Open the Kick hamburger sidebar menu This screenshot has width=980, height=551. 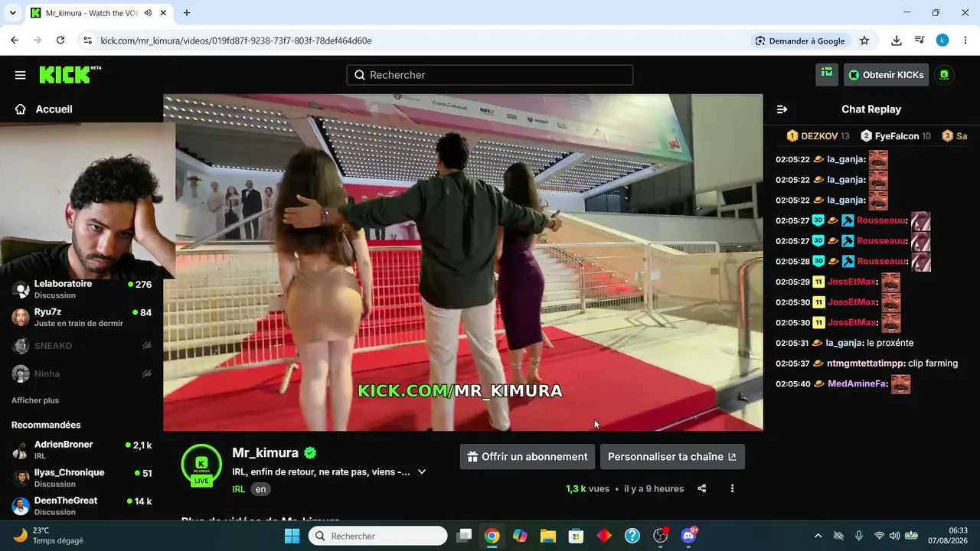(x=21, y=75)
